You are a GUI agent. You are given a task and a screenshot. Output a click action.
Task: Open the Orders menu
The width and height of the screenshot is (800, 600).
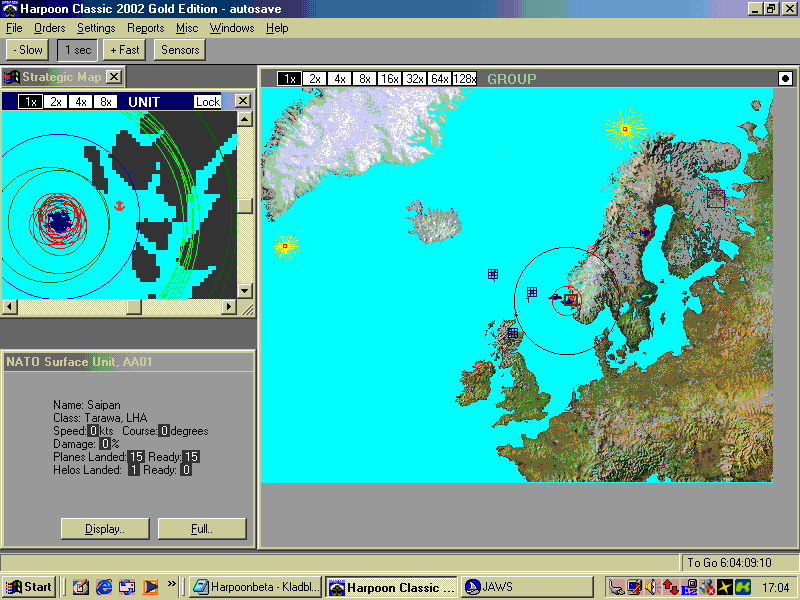49,28
